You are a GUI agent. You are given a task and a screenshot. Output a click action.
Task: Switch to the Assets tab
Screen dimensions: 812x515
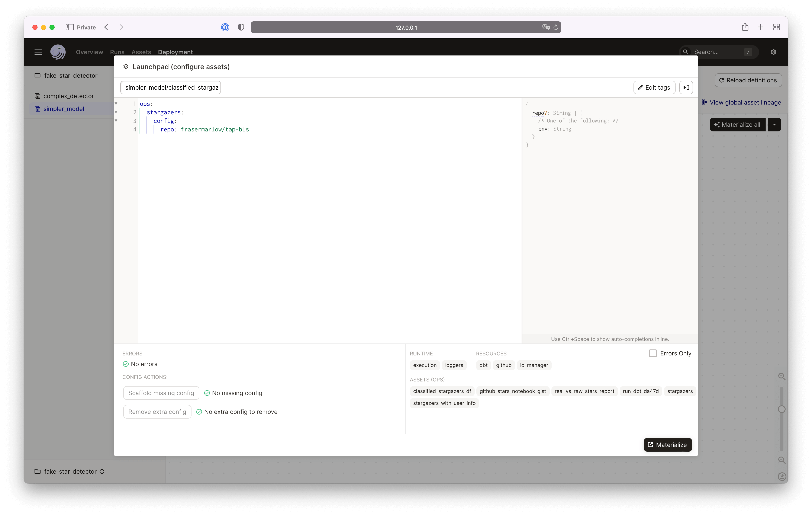[x=141, y=52]
